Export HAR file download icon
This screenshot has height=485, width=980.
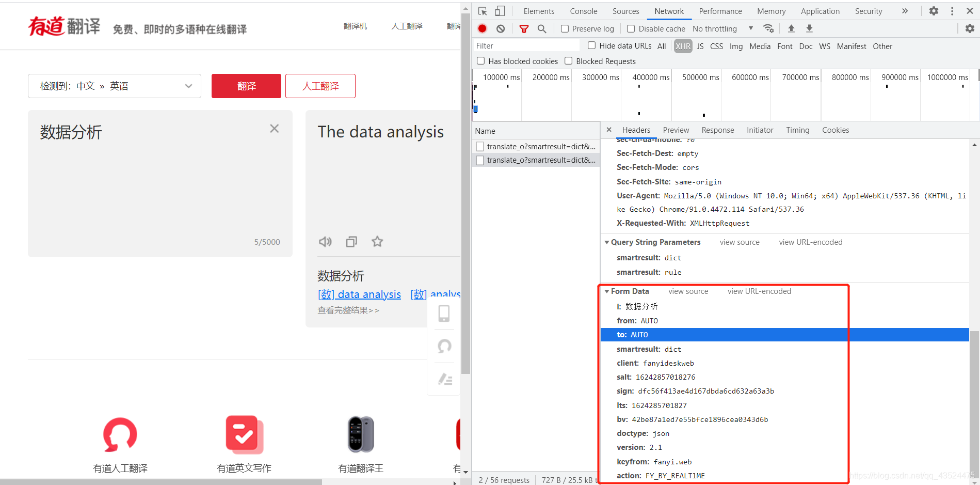coord(809,28)
